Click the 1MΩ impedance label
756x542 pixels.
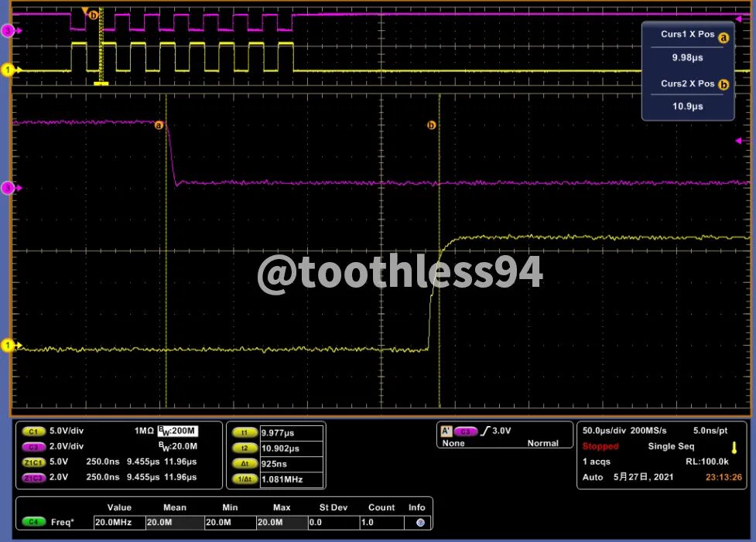[x=144, y=431]
